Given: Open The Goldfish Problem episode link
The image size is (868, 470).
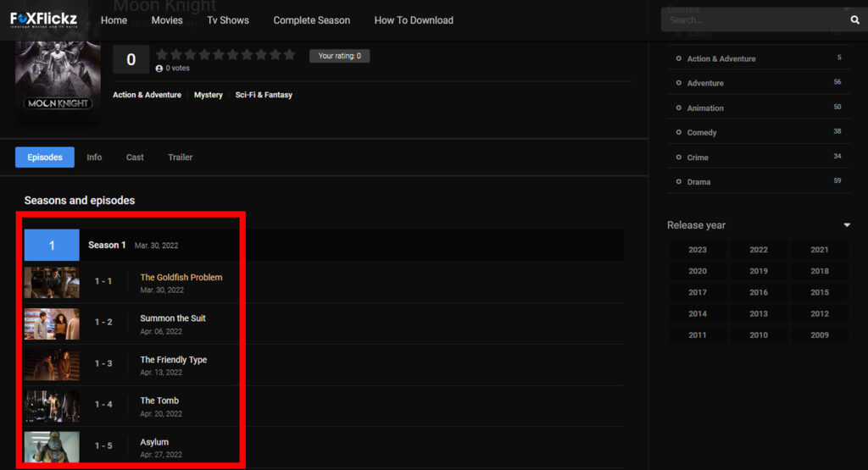Looking at the screenshot, I should coord(181,277).
